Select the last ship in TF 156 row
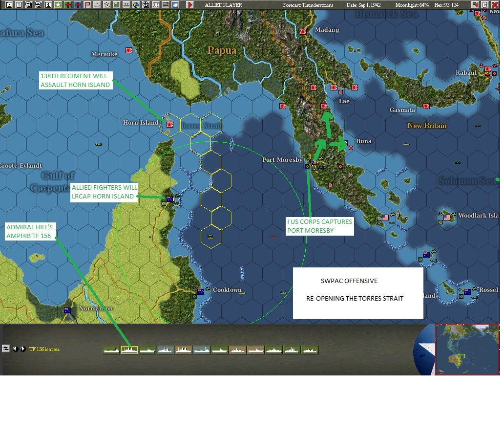The height and width of the screenshot is (439, 504). (x=310, y=350)
